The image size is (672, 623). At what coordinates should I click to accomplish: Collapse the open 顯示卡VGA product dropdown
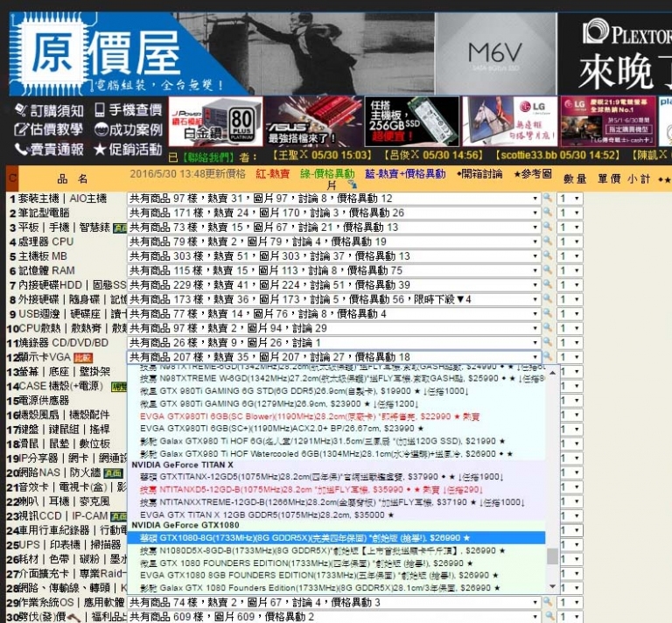pos(334,357)
